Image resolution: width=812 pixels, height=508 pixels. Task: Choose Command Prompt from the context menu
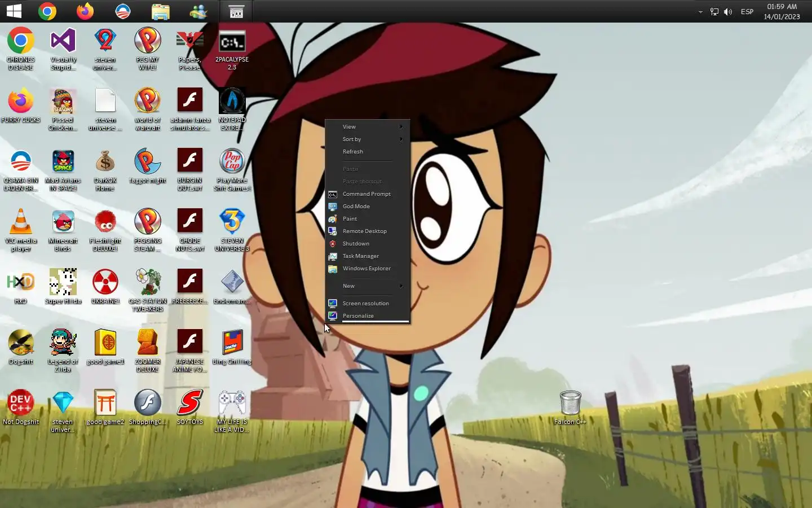point(368,194)
